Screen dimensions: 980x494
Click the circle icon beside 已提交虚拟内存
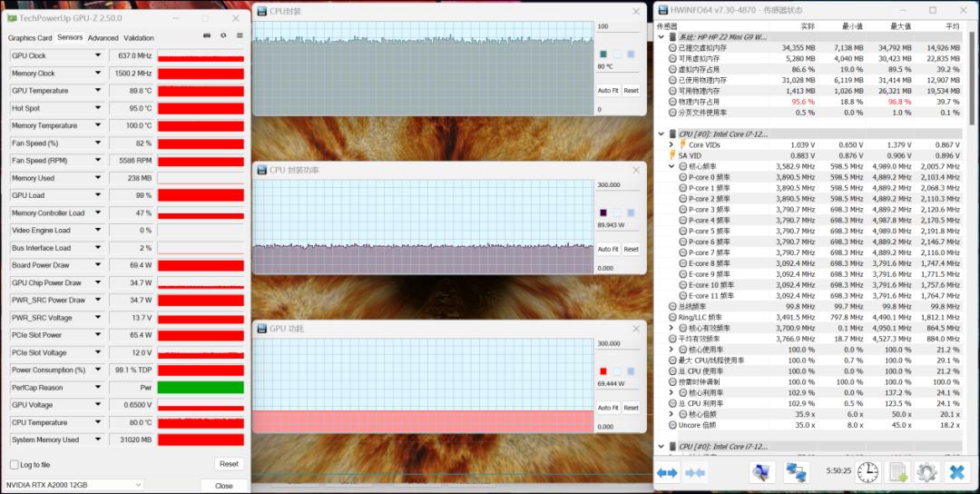click(672, 47)
